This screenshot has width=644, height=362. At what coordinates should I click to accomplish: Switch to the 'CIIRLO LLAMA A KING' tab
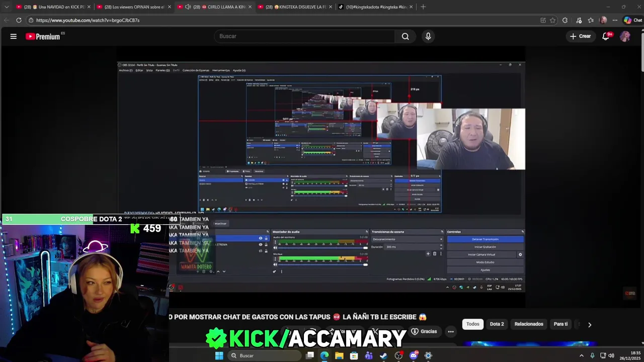tap(214, 7)
